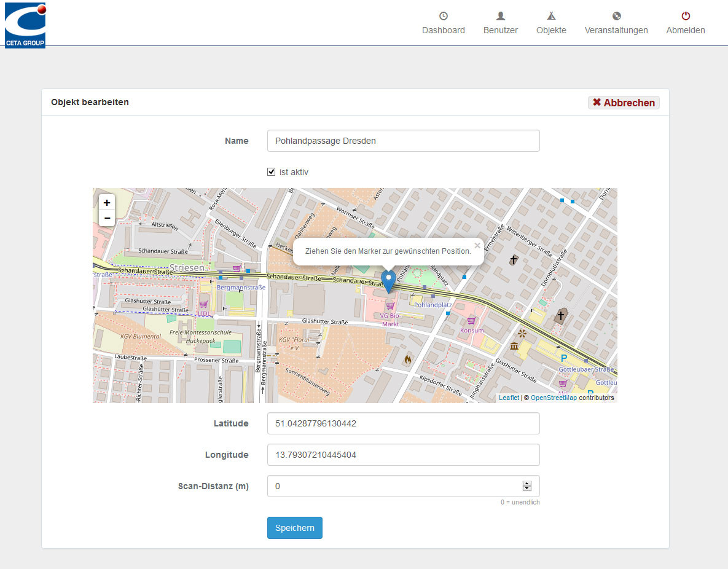Click into the Longitude field
This screenshot has height=569, width=728.
(404, 455)
